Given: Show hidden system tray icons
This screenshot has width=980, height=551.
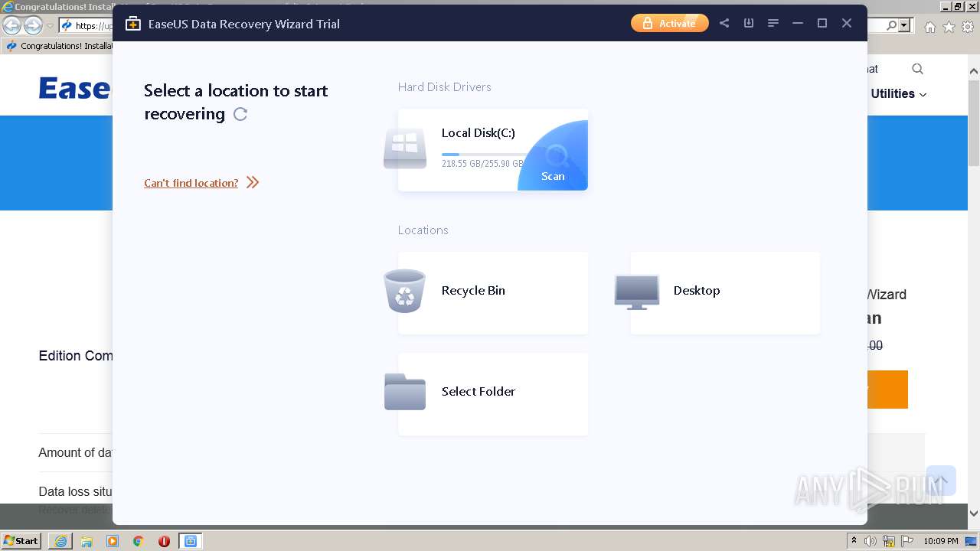Looking at the screenshot, I should coord(854,541).
